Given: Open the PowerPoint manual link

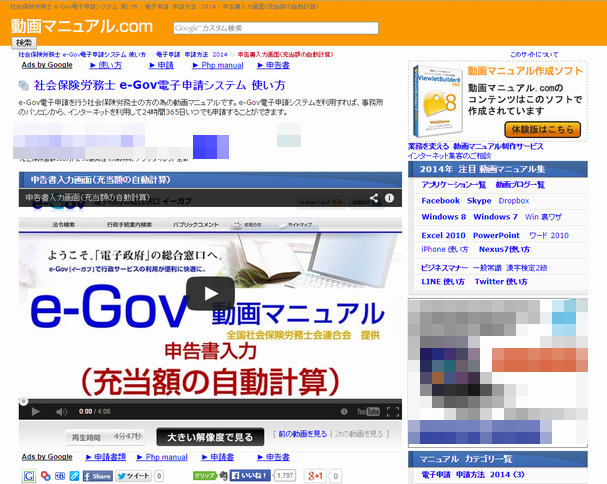Looking at the screenshot, I should coord(496,235).
